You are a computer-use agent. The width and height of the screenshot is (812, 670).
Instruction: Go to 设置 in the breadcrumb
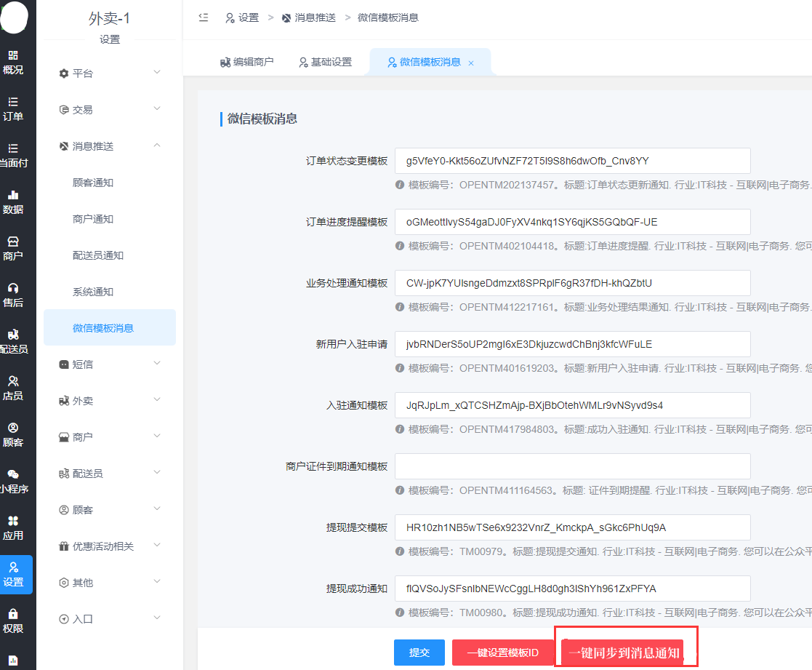point(242,17)
